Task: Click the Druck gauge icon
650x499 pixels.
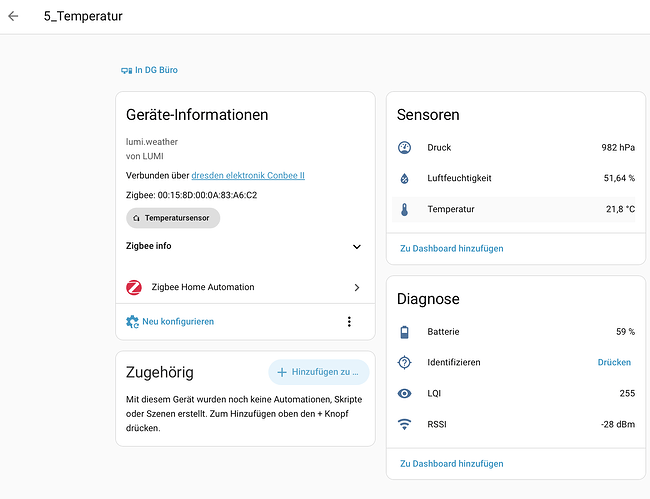Action: [405, 148]
